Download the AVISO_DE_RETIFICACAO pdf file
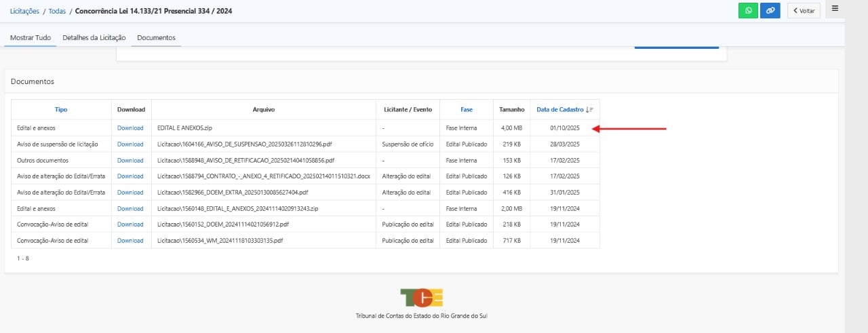The height and width of the screenshot is (333, 868). tap(130, 161)
